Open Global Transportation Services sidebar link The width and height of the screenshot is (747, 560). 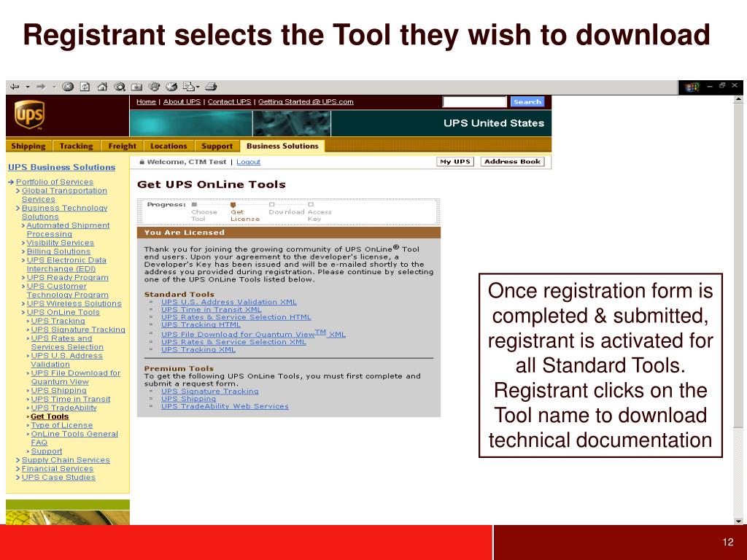point(64,195)
